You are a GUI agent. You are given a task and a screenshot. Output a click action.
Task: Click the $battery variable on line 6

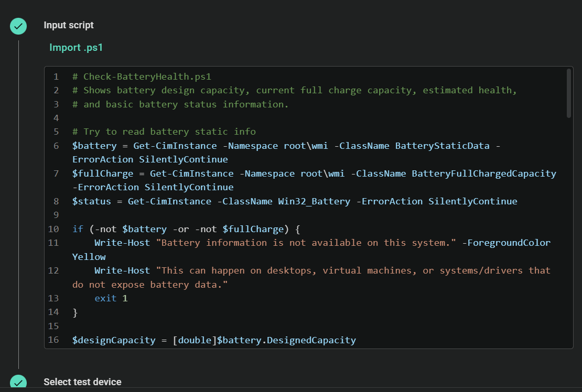pos(94,146)
